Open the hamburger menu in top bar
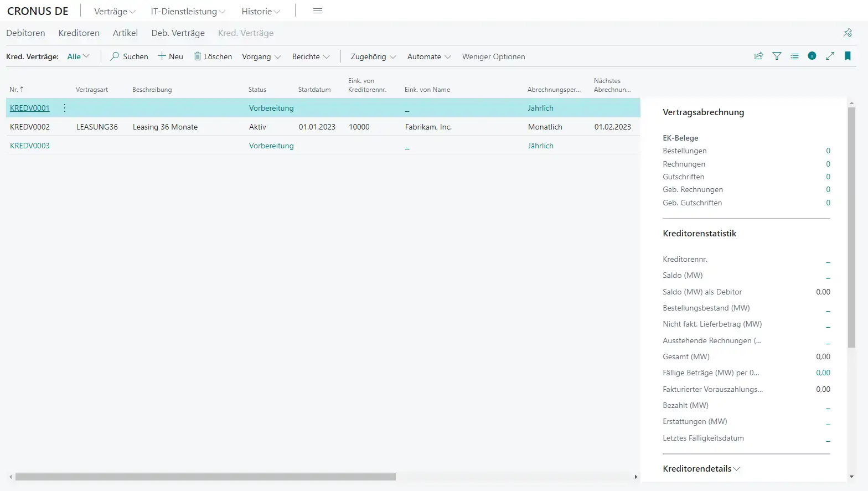Viewport: 868px width, 491px height. 318,11
